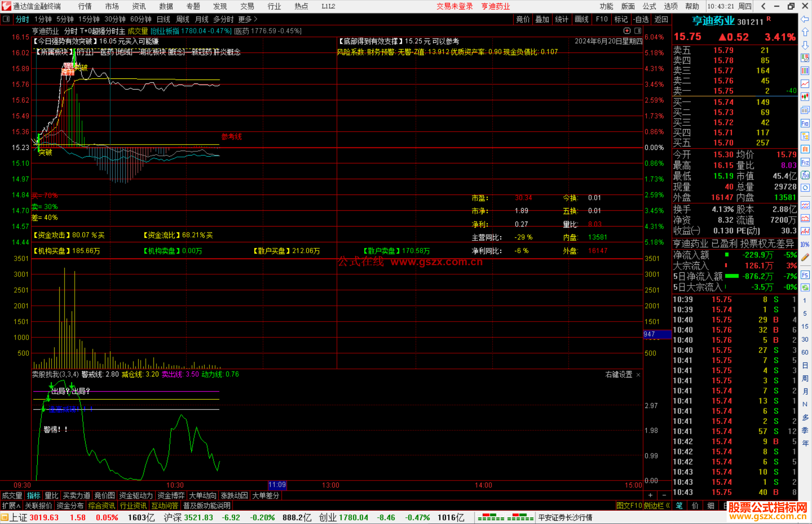The height and width of the screenshot is (524, 812).
Task: Close the 卖股找我 indicator panel
Action: coord(638,375)
